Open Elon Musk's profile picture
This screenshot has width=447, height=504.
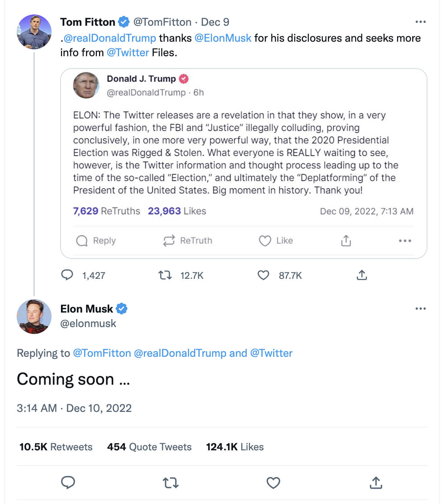(34, 317)
